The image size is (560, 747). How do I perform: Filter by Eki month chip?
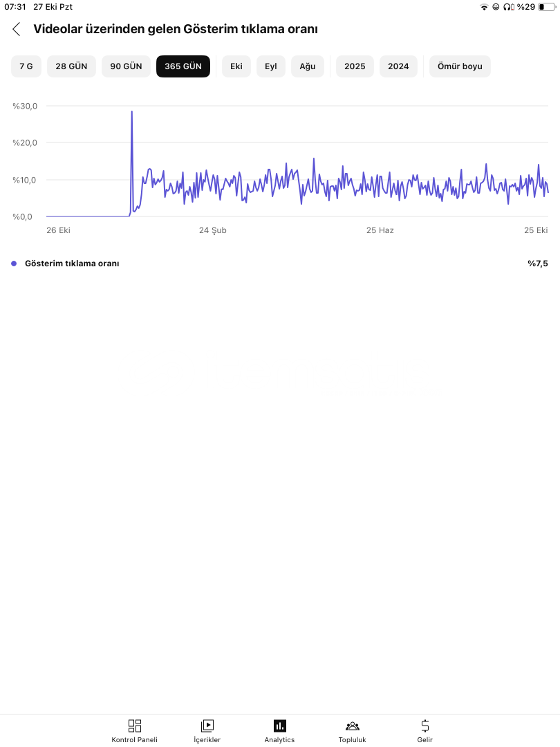[x=236, y=66]
